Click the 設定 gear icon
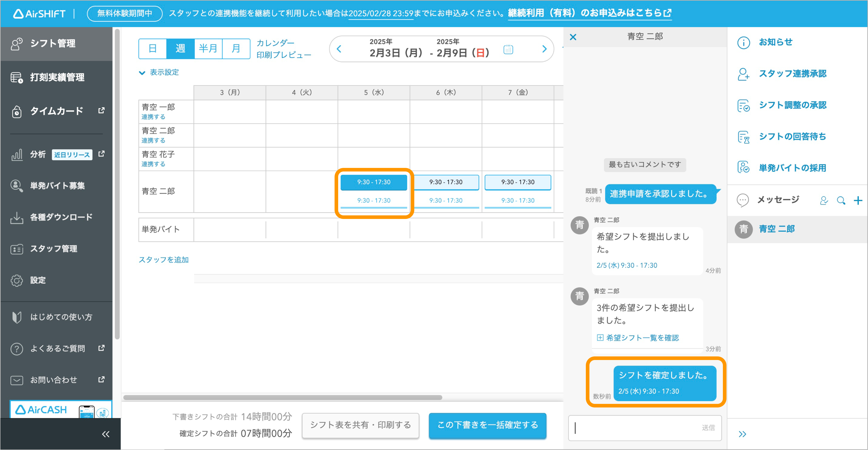This screenshot has height=450, width=868. [17, 280]
